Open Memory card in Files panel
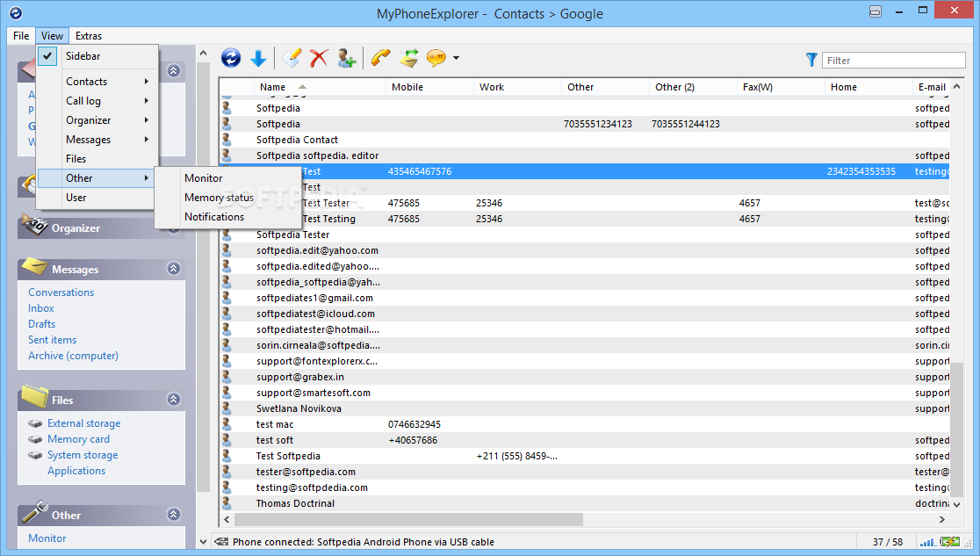Image resolution: width=980 pixels, height=556 pixels. pos(78,439)
